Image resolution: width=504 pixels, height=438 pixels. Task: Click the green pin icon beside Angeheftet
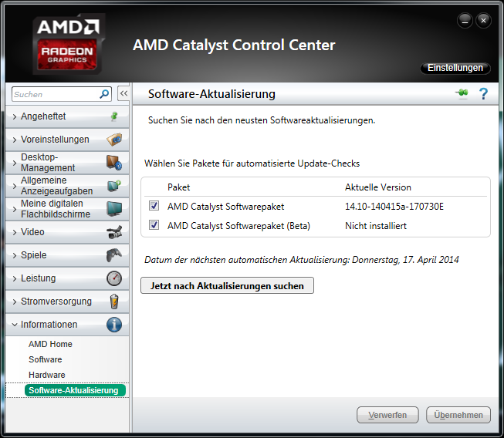click(114, 116)
